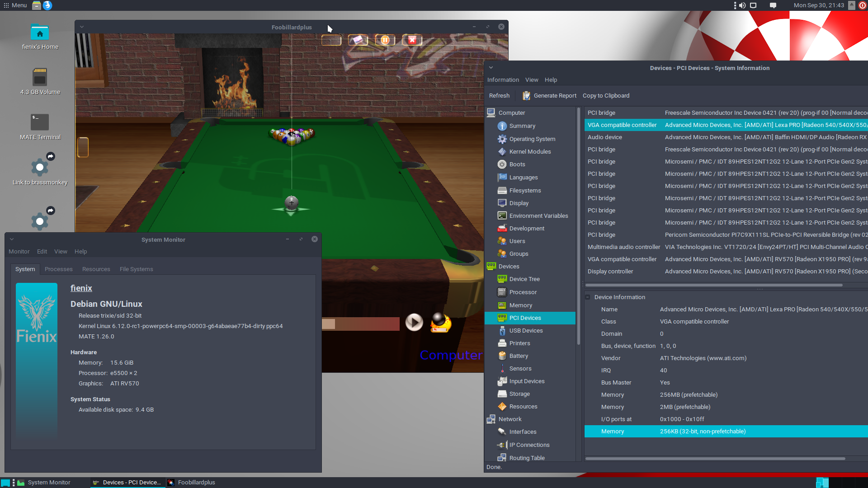Open the Development entry
This screenshot has width=868, height=488.
point(527,229)
